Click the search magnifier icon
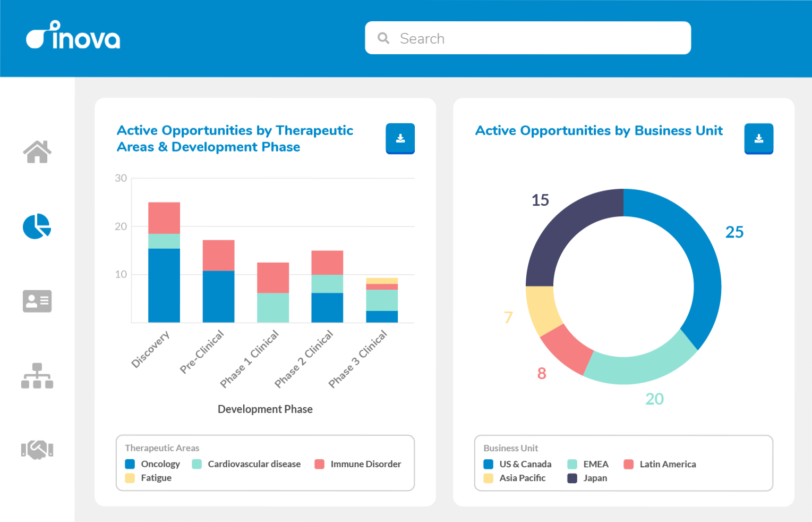 point(383,38)
